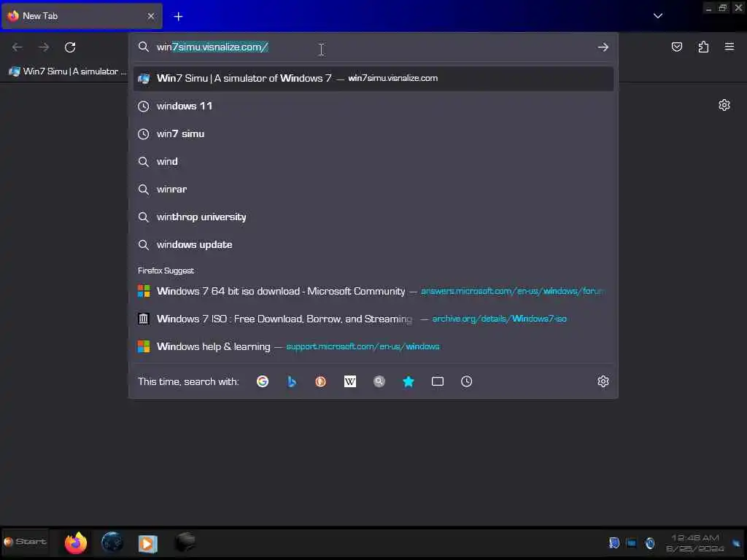This screenshot has width=747, height=560.
Task: Click the back navigation arrow
Action: coord(18,47)
